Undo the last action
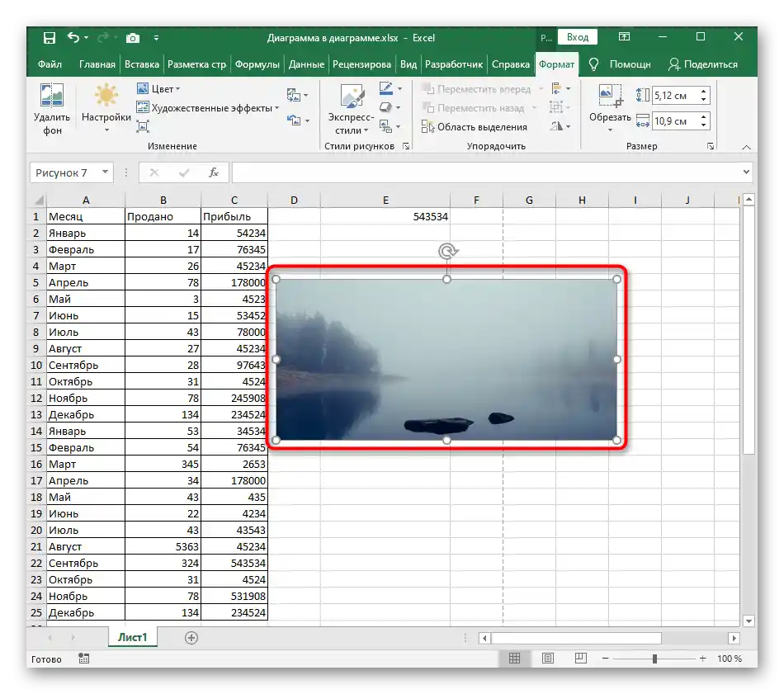 73,37
